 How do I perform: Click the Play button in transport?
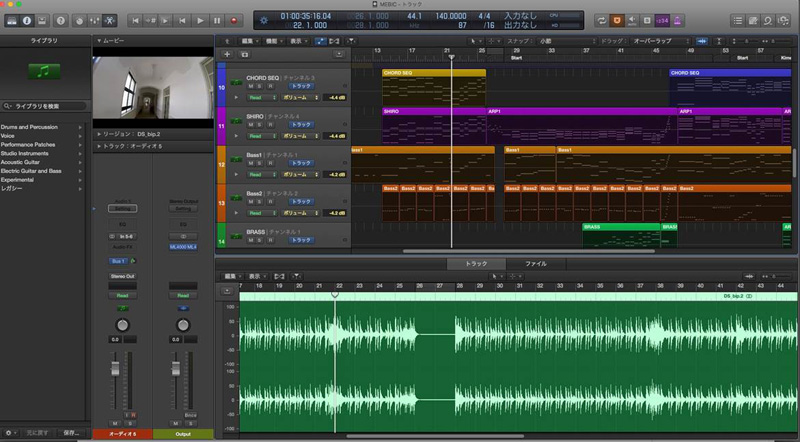pyautogui.click(x=200, y=21)
